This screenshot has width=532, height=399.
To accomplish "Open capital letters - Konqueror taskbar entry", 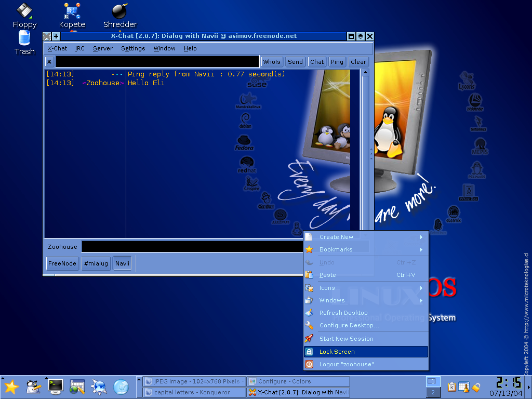I will pyautogui.click(x=194, y=392).
